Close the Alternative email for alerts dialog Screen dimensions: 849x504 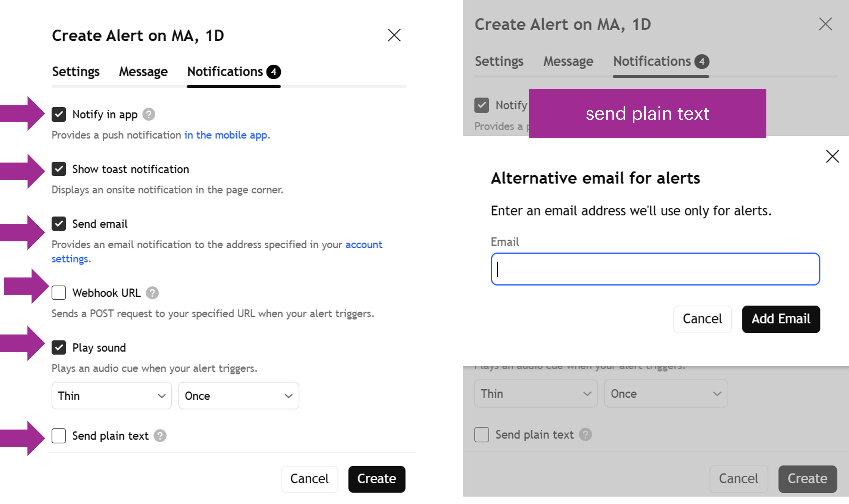tap(832, 157)
